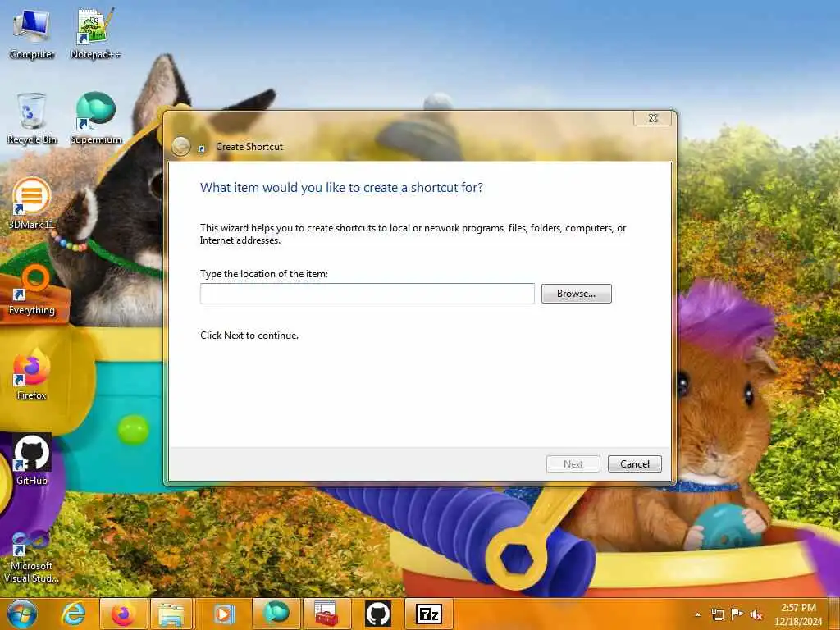Click the Browse... button
The width and height of the screenshot is (840, 630).
tap(576, 294)
